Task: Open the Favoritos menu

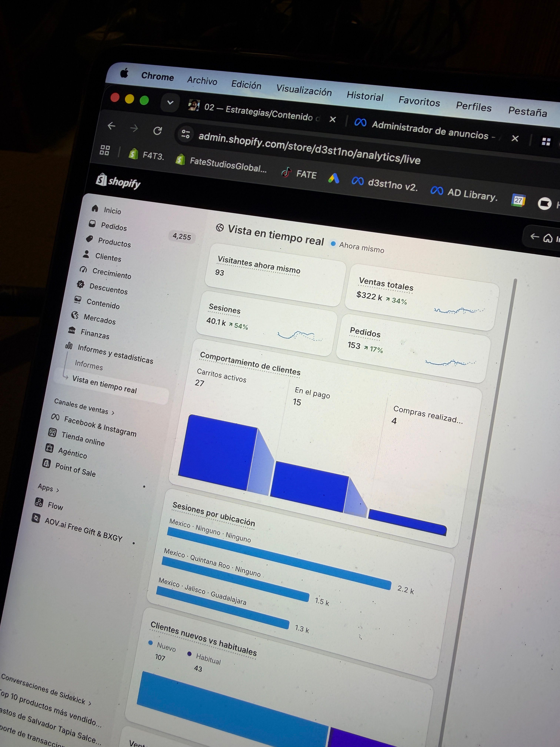Action: click(419, 101)
